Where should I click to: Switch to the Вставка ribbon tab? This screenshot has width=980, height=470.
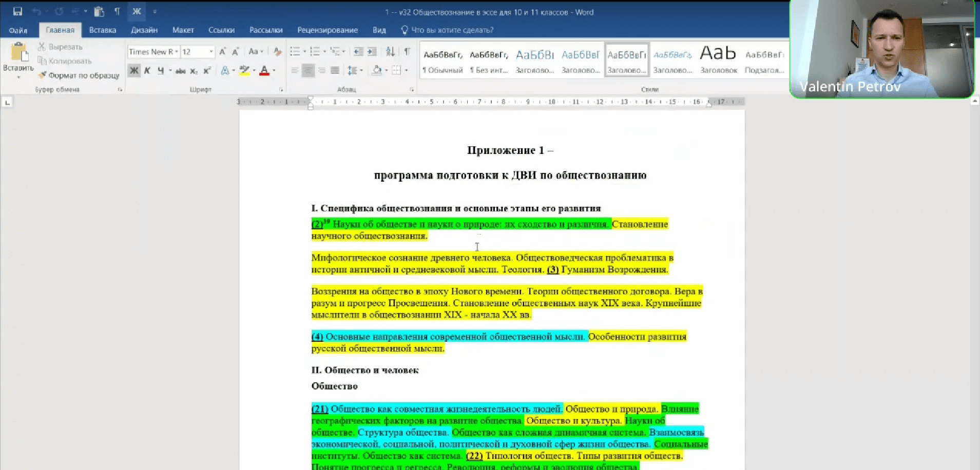tap(102, 30)
